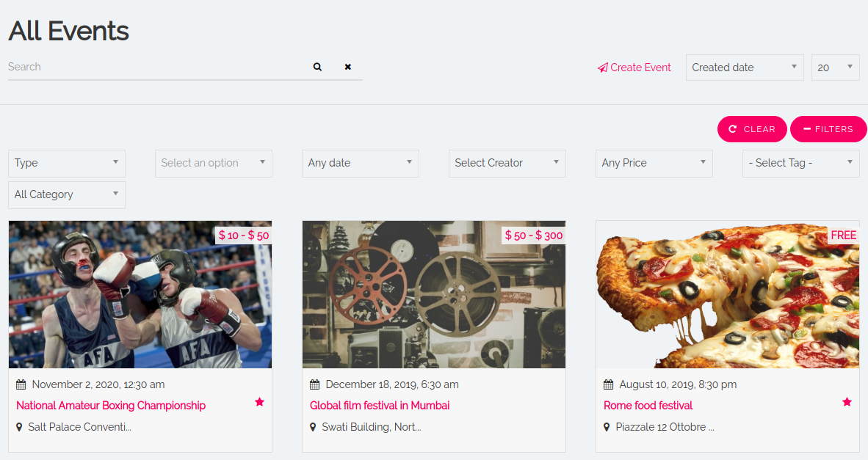Open the Created date sort dropdown
This screenshot has height=460, width=868.
(x=745, y=67)
